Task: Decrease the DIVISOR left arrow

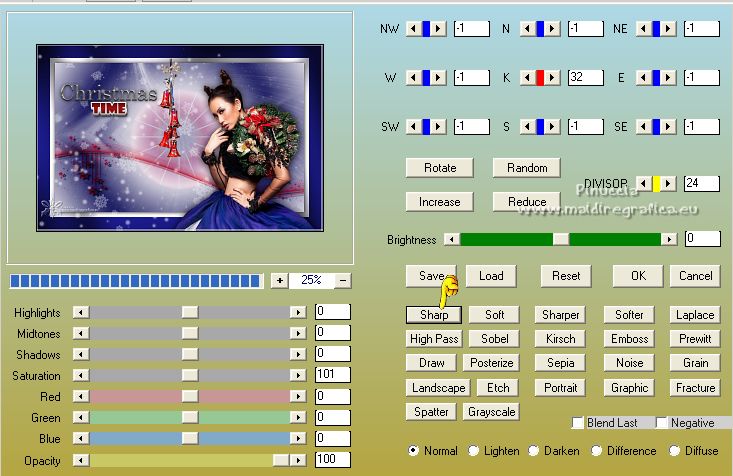Action: 643,184
